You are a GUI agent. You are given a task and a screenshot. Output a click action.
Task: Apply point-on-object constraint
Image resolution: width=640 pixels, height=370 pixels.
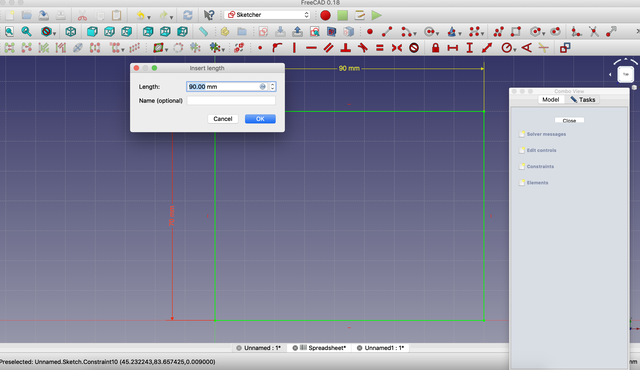277,48
